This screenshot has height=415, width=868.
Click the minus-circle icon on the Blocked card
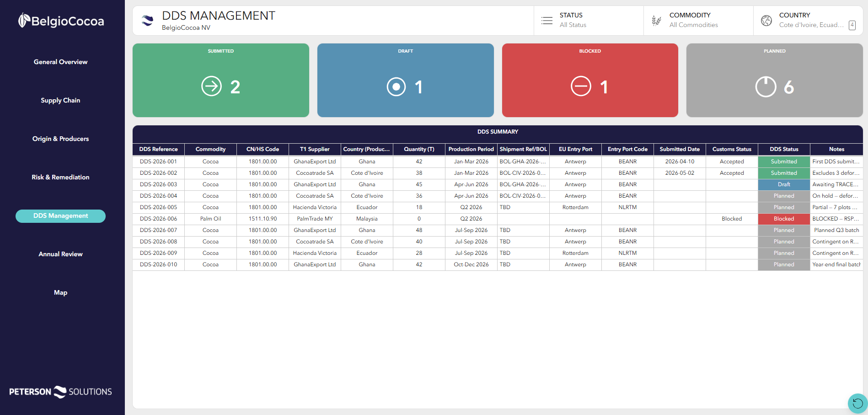tap(581, 86)
